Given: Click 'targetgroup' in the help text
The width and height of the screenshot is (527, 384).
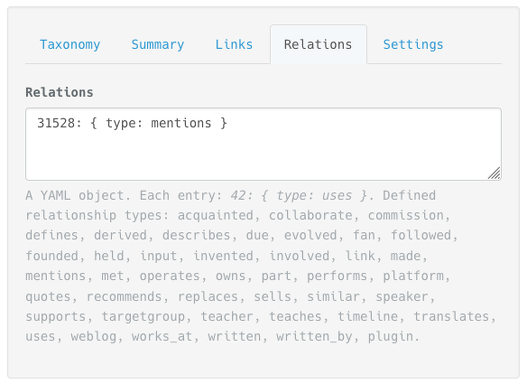Looking at the screenshot, I should click(143, 316).
